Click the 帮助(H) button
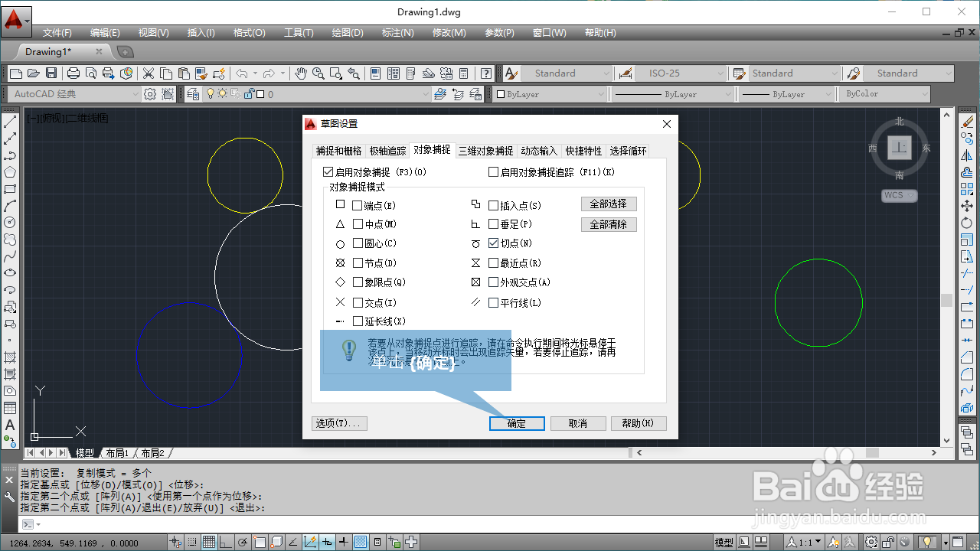This screenshot has width=980, height=551. point(639,423)
